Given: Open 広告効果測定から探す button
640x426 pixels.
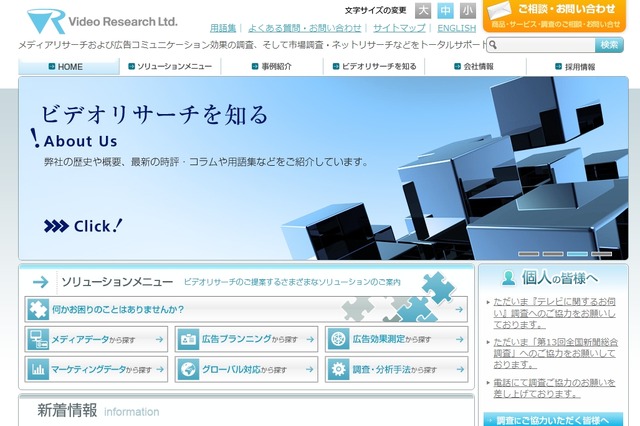Looking at the screenshot, I should point(397,339).
